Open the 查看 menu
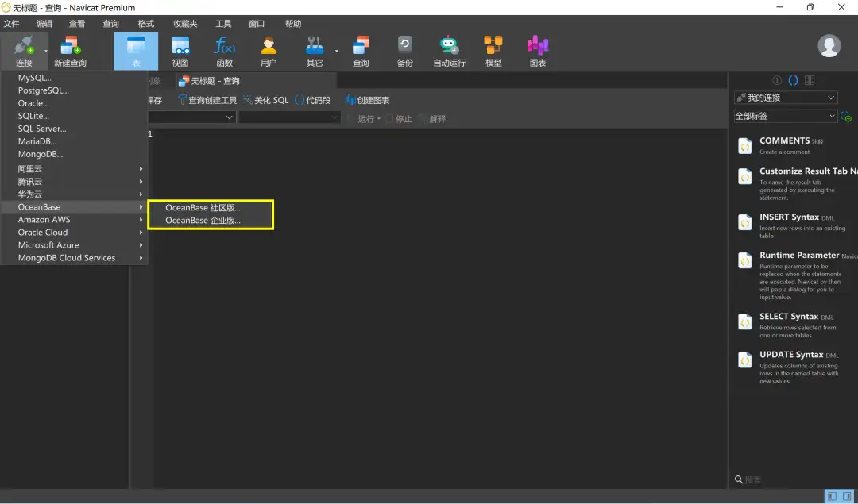The height and width of the screenshot is (504, 858). [77, 24]
